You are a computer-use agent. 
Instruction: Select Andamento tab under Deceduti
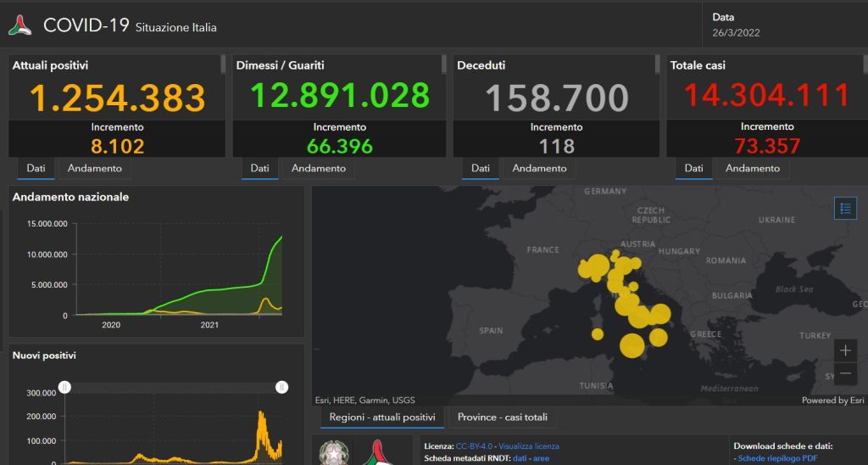click(x=539, y=168)
